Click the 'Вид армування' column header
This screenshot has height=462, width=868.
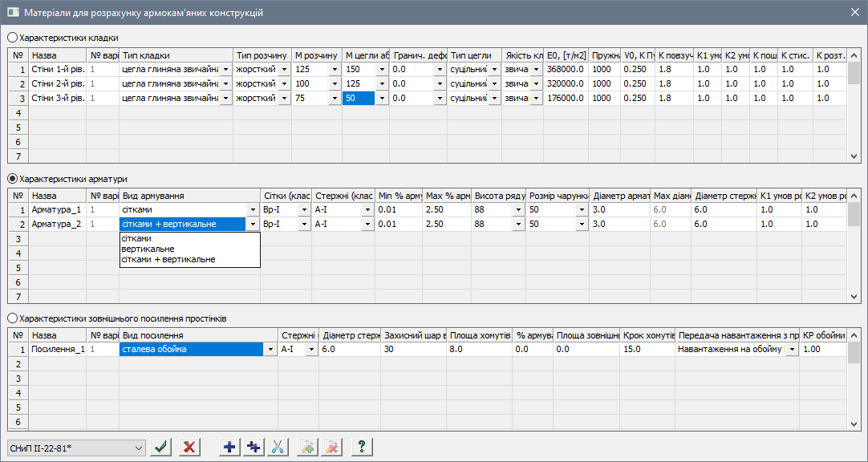[190, 196]
